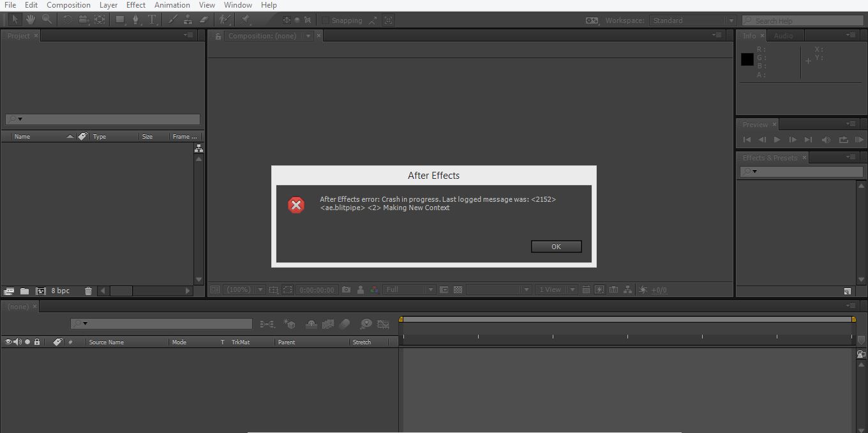
Task: Click the trash icon in Project panel
Action: (88, 291)
